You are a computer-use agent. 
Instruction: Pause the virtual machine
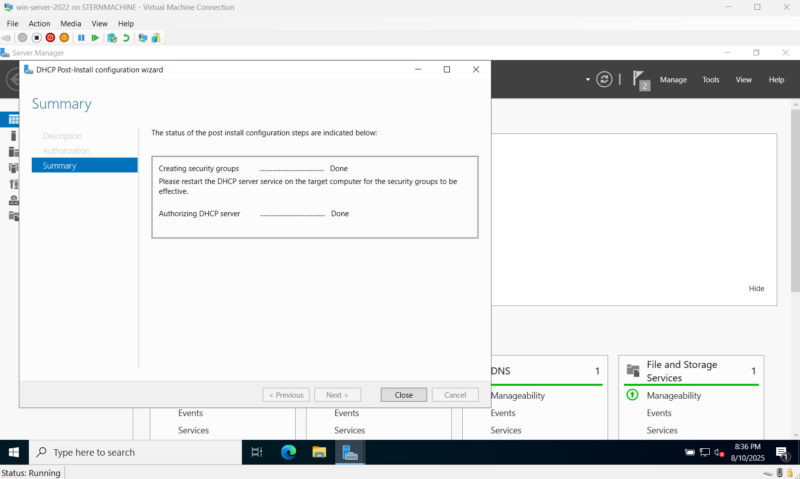click(x=81, y=38)
